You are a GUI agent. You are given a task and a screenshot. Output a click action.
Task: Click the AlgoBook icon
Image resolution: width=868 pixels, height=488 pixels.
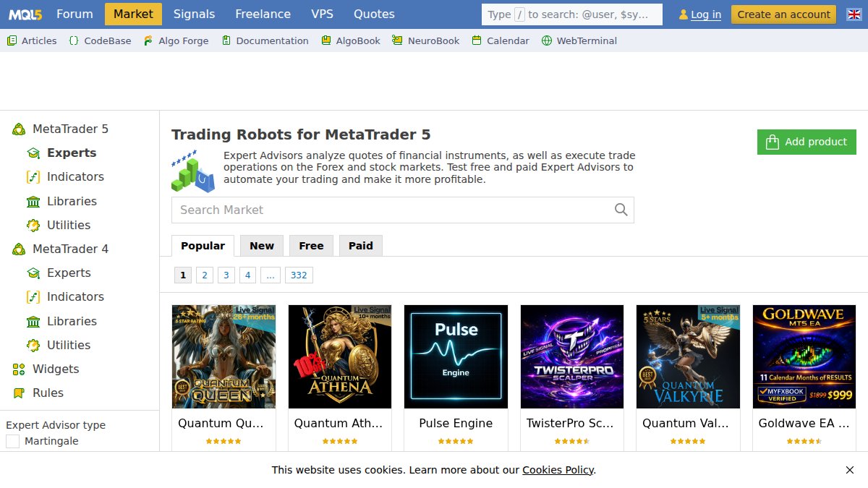point(326,41)
